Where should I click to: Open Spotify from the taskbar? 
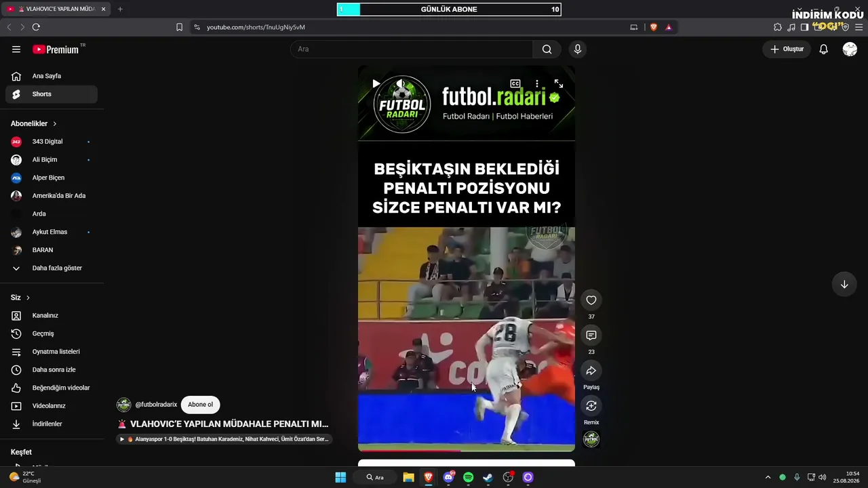click(468, 477)
